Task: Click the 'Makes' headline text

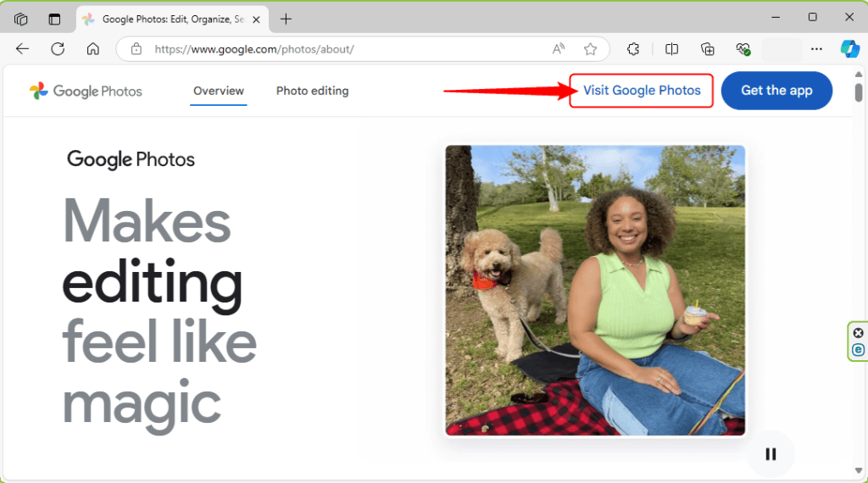Action: [x=147, y=221]
